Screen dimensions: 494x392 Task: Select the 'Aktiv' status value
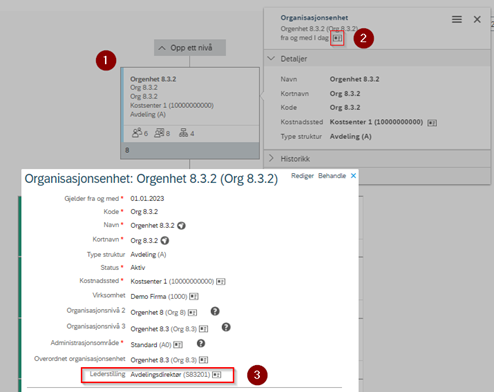click(x=138, y=268)
